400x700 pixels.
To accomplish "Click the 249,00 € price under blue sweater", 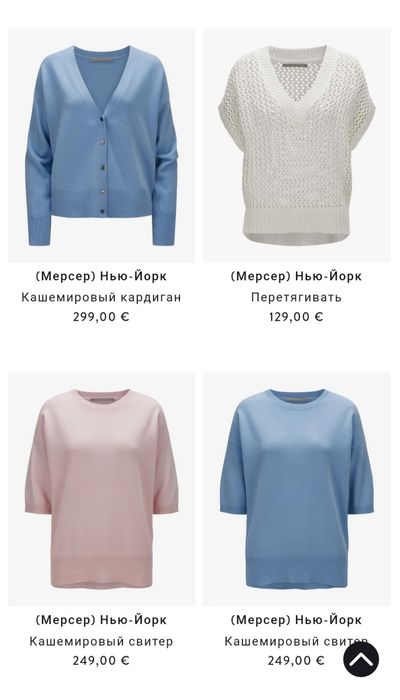I will 296,660.
